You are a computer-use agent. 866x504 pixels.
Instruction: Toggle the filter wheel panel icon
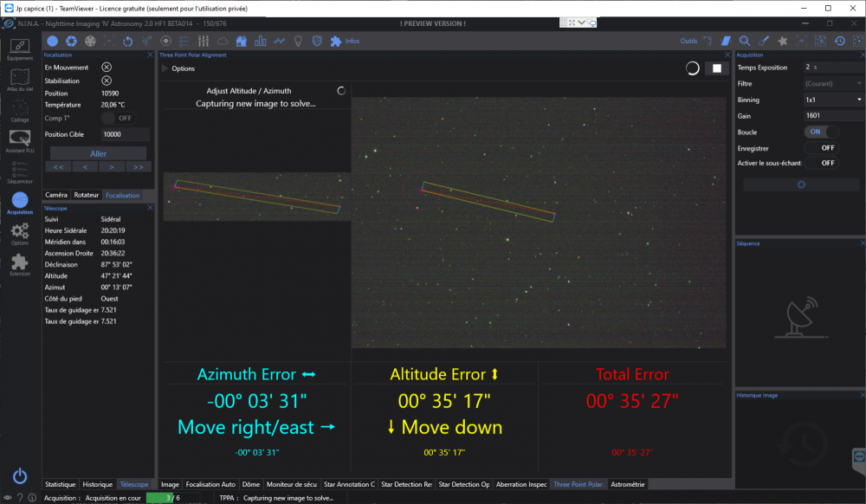click(x=90, y=41)
